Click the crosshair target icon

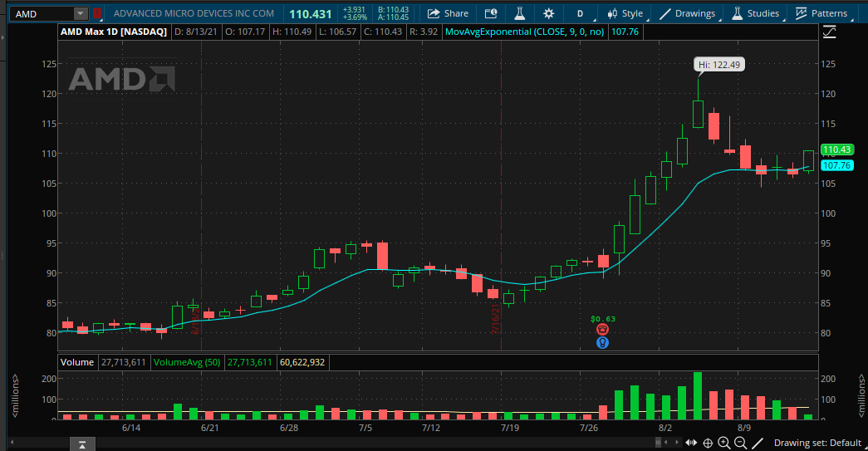(x=708, y=443)
